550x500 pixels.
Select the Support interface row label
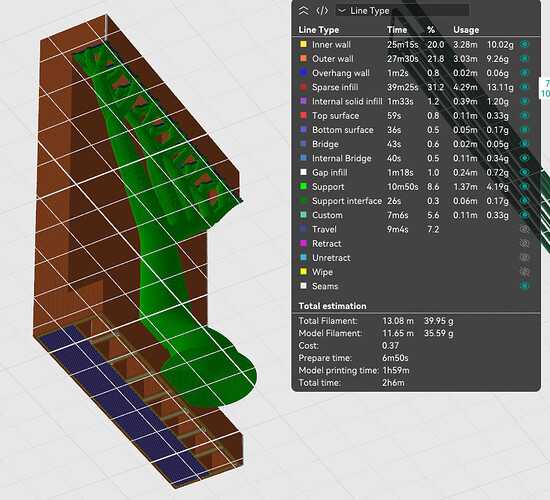click(x=347, y=201)
